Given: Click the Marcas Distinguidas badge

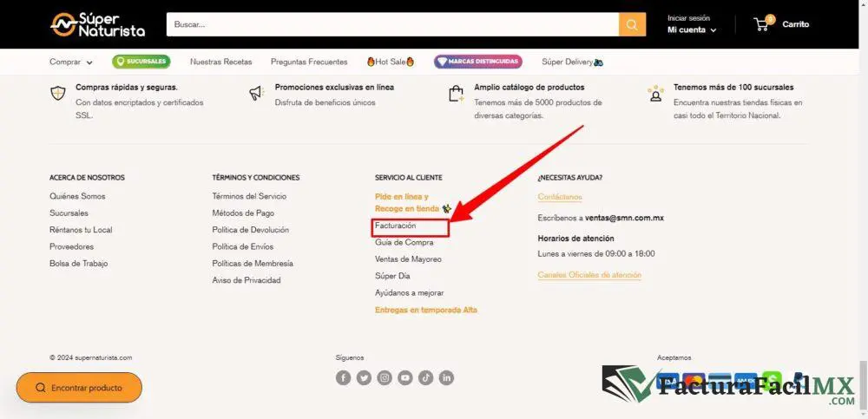Looking at the screenshot, I should pyautogui.click(x=478, y=62).
